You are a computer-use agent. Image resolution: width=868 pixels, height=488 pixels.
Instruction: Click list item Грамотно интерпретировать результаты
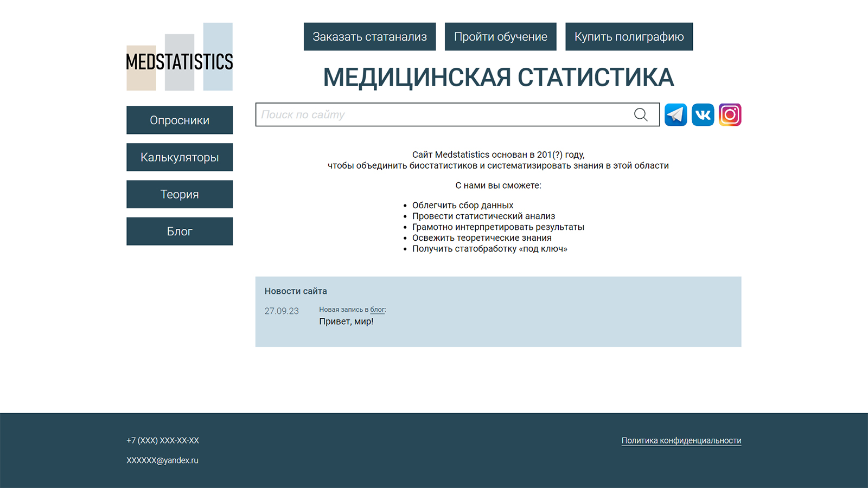(x=498, y=227)
